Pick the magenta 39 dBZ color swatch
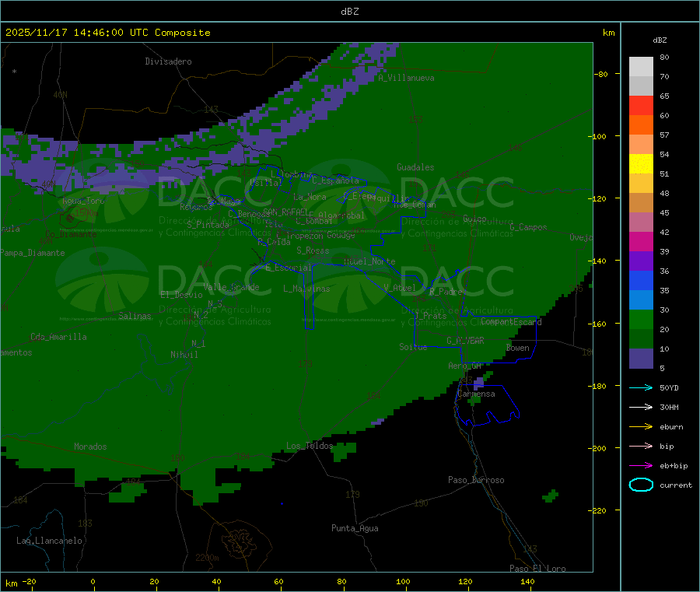Screen dimensions: 700x592 pos(641,241)
